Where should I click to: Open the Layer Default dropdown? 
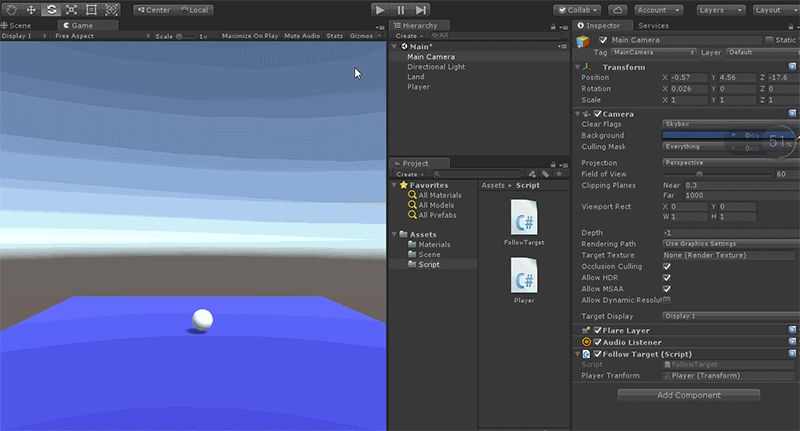(x=763, y=53)
